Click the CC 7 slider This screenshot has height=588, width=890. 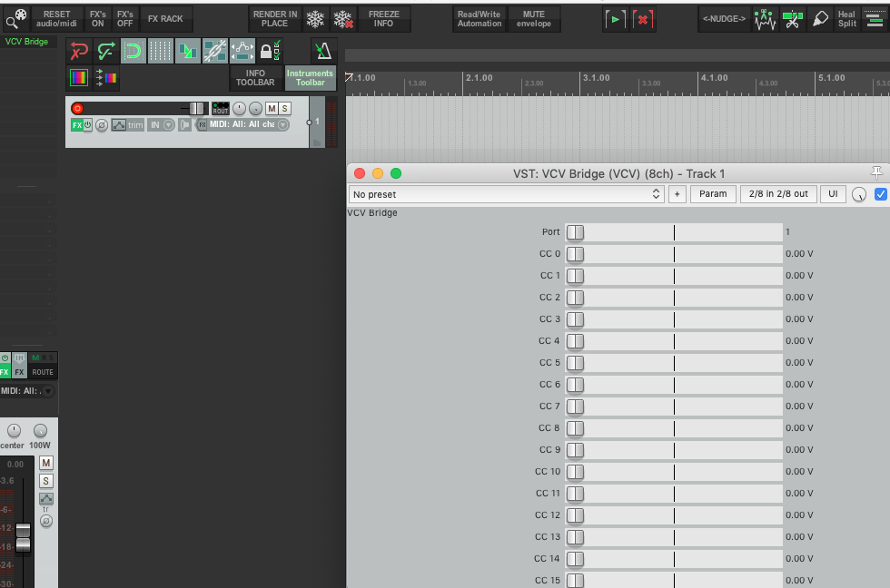click(674, 407)
